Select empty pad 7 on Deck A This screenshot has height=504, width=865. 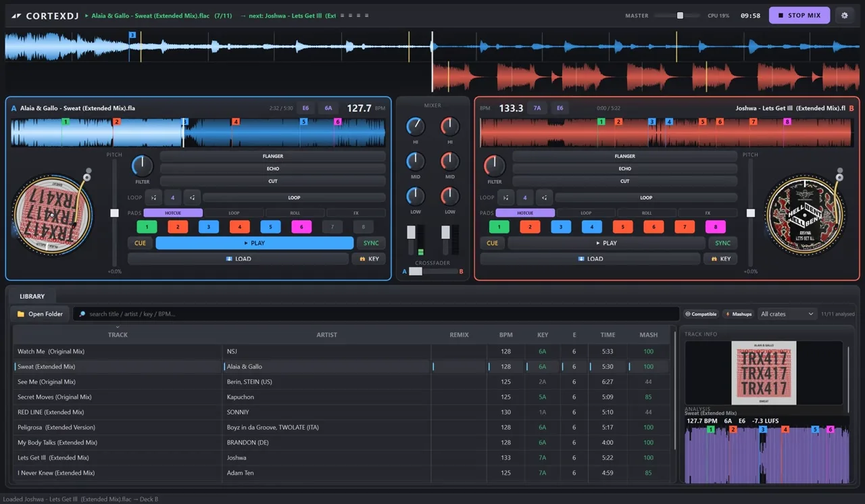pyautogui.click(x=332, y=227)
